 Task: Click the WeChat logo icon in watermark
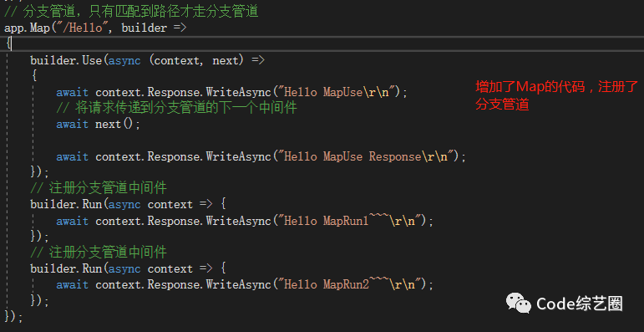tap(520, 304)
